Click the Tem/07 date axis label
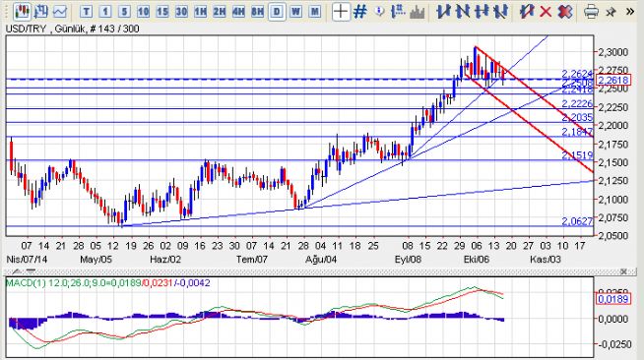This screenshot has width=644, height=360. tap(252, 259)
